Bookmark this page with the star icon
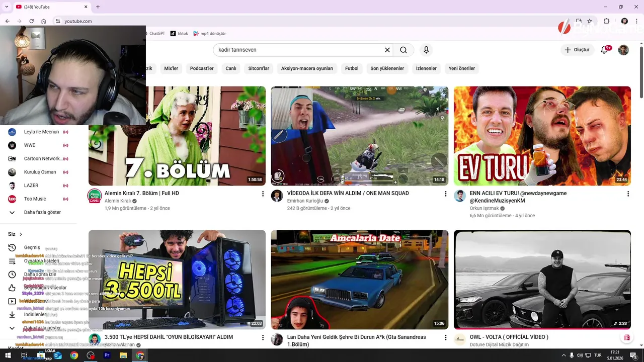Image resolution: width=644 pixels, height=362 pixels. pyautogui.click(x=590, y=21)
